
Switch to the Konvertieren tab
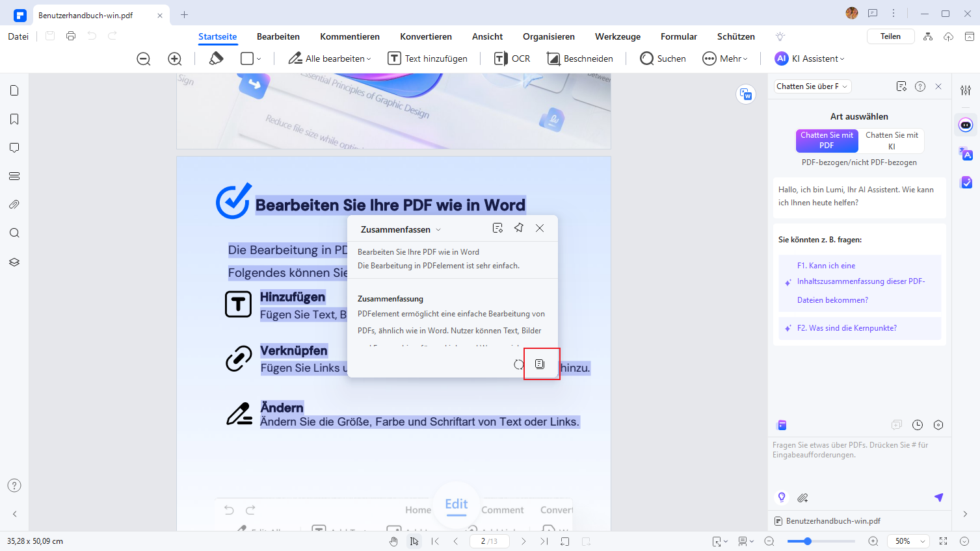pos(426,36)
